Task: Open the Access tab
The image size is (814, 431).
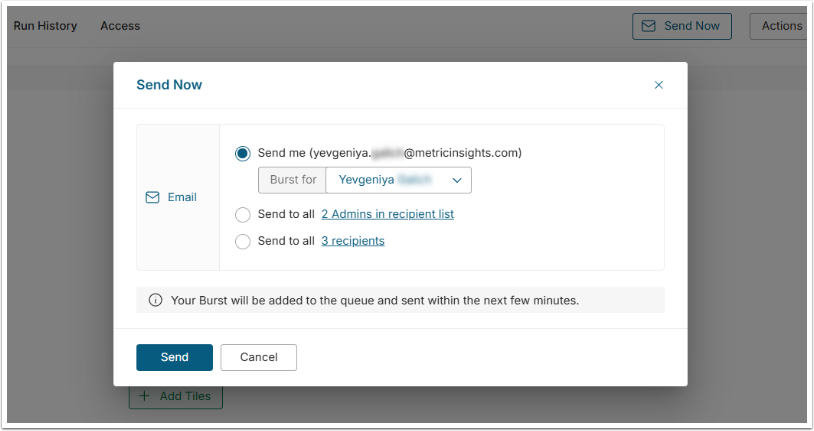Action: point(120,26)
